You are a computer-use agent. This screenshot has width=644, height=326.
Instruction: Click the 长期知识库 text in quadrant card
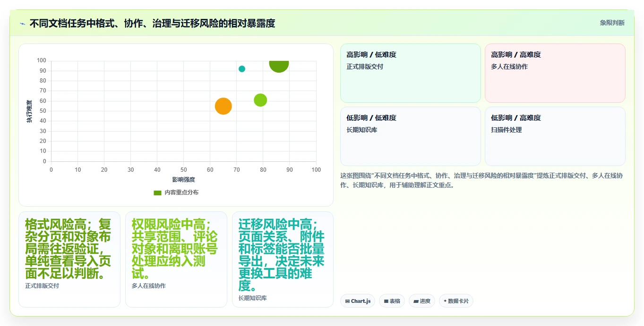pyautogui.click(x=362, y=130)
